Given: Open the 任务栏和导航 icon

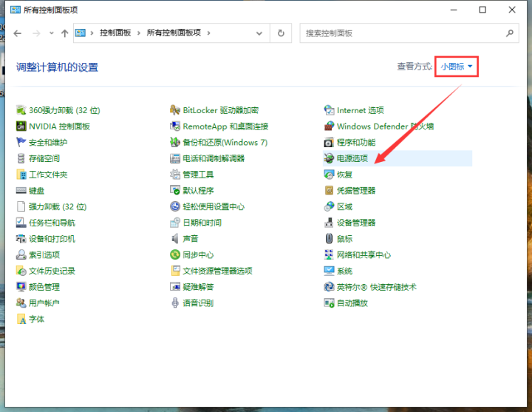Looking at the screenshot, I should click(21, 223).
